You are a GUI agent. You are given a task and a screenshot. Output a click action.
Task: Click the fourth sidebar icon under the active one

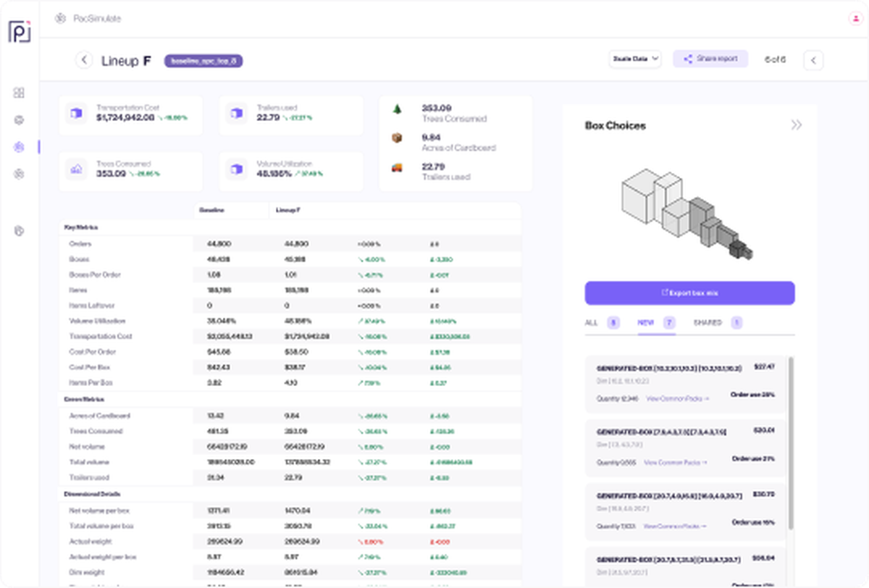click(20, 174)
